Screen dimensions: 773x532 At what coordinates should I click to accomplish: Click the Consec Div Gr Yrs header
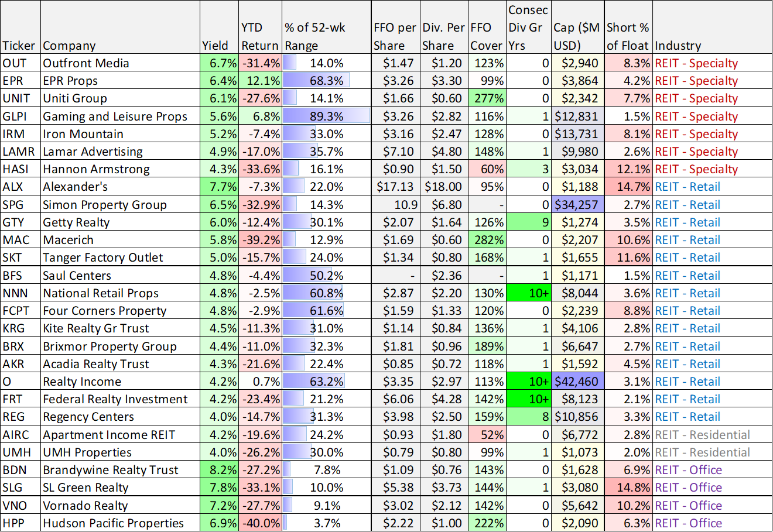(x=529, y=28)
